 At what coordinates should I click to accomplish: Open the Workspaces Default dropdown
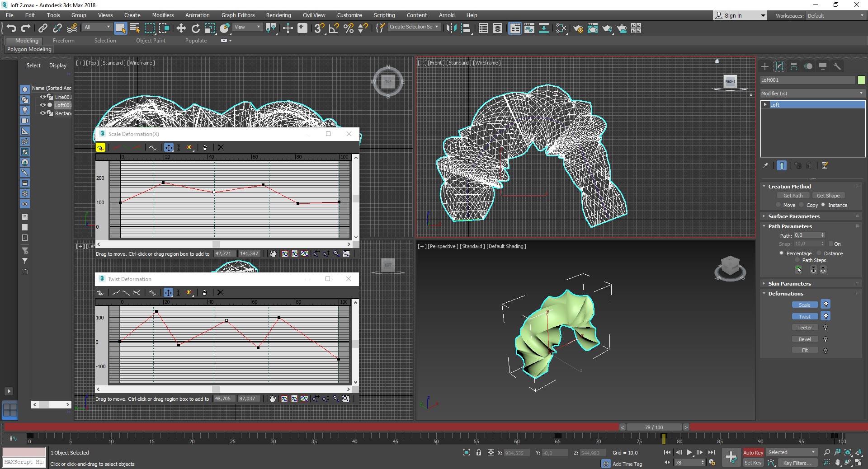835,15
